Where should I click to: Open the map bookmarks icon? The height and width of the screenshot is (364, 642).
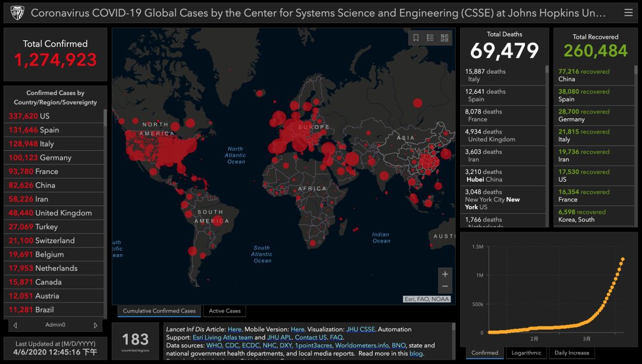(416, 38)
